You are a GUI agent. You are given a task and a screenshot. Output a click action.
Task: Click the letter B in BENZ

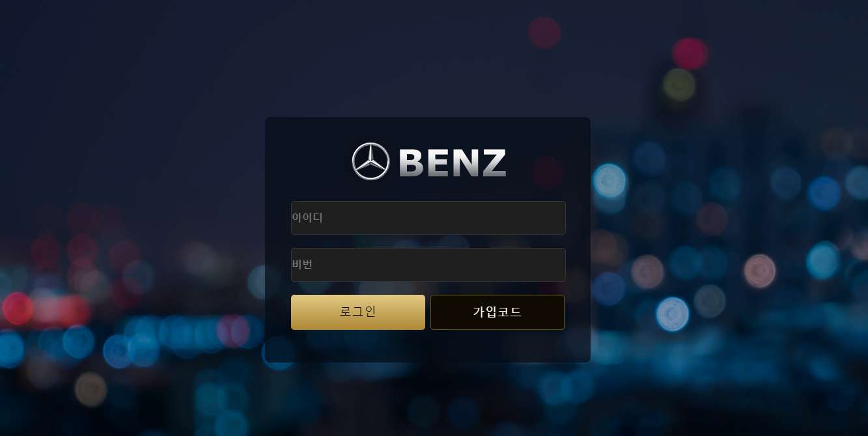pos(411,163)
